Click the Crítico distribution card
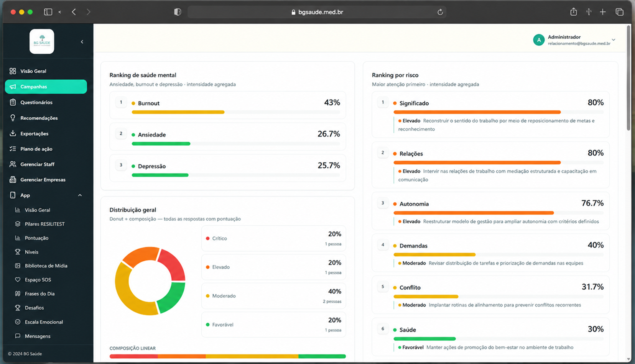Image resolution: width=635 pixels, height=364 pixels. coord(274,238)
